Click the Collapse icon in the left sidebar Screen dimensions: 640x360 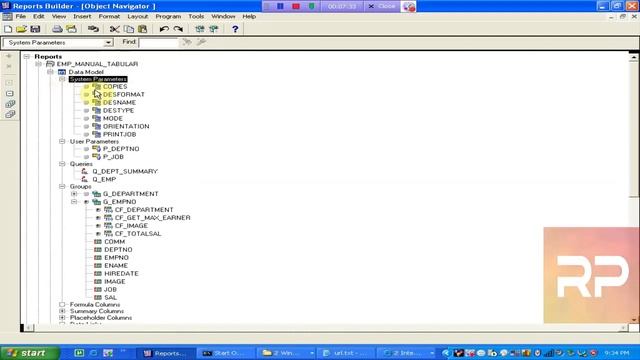click(x=9, y=93)
